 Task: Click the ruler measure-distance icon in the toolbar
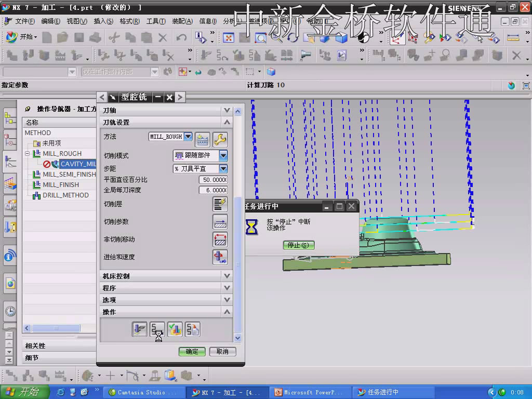tap(513, 37)
